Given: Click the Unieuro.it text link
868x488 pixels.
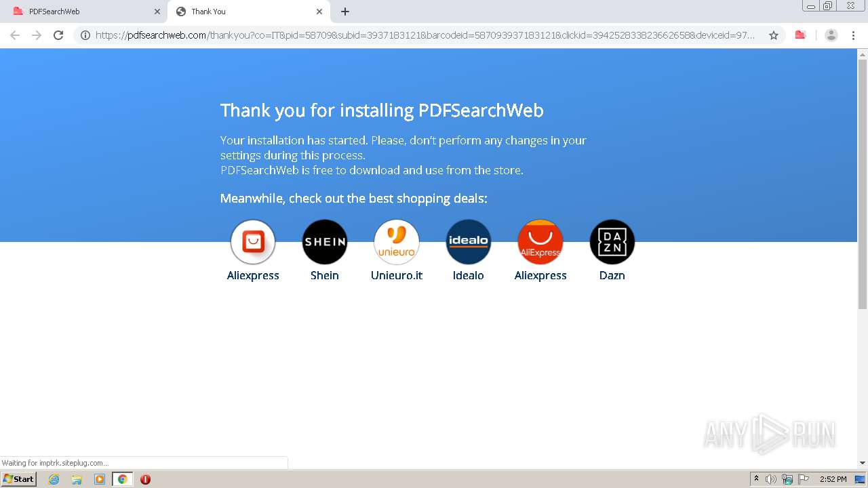Looking at the screenshot, I should [397, 275].
